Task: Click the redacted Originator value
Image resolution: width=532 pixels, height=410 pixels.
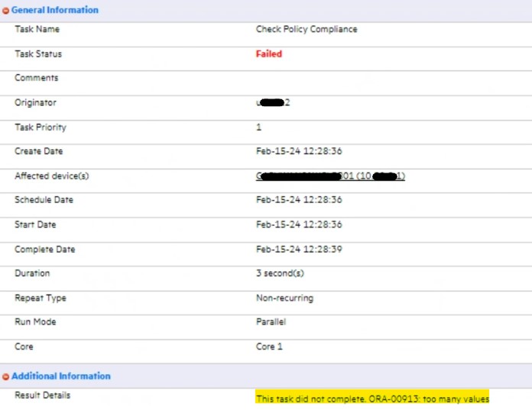Action: (274, 103)
